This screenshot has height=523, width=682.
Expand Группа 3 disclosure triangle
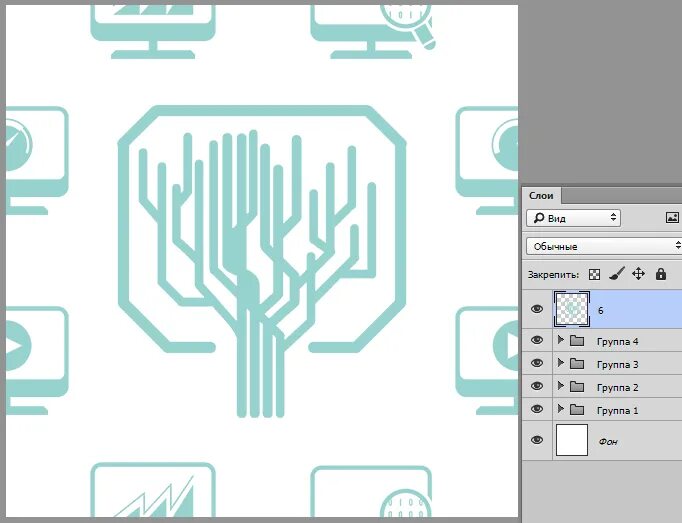[561, 363]
